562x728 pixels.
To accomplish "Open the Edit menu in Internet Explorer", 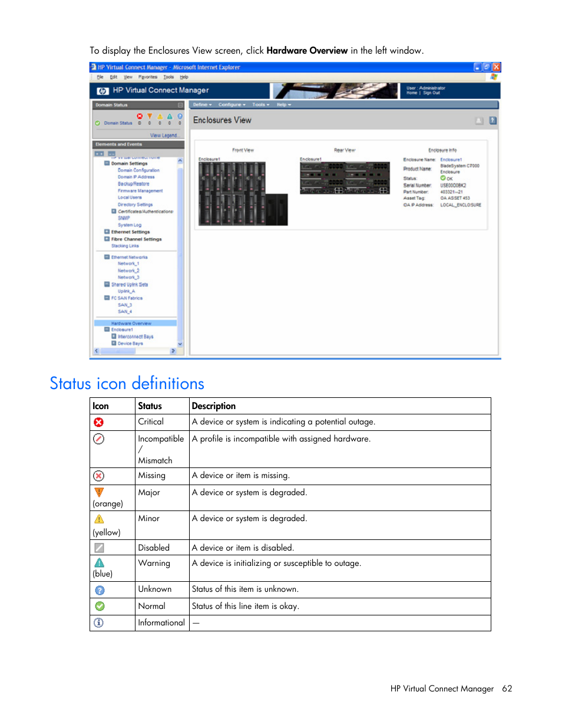I will (x=113, y=77).
